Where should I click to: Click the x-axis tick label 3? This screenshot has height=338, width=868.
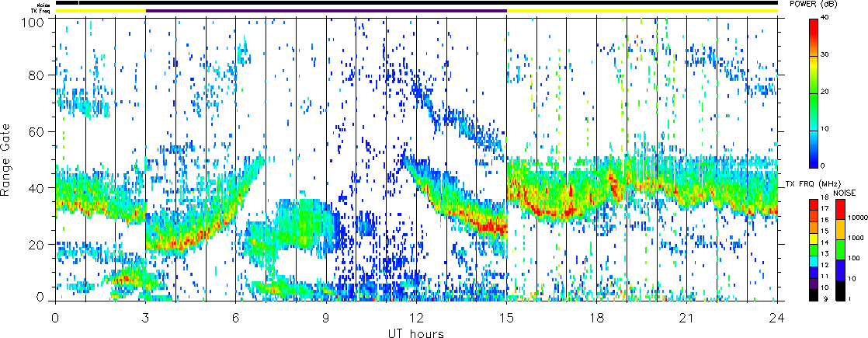click(x=146, y=318)
